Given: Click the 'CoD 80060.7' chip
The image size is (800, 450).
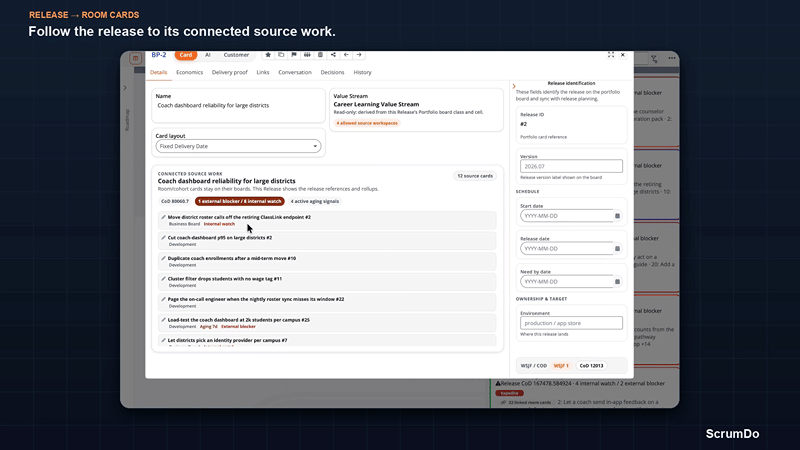Looking at the screenshot, I should pyautogui.click(x=175, y=202).
